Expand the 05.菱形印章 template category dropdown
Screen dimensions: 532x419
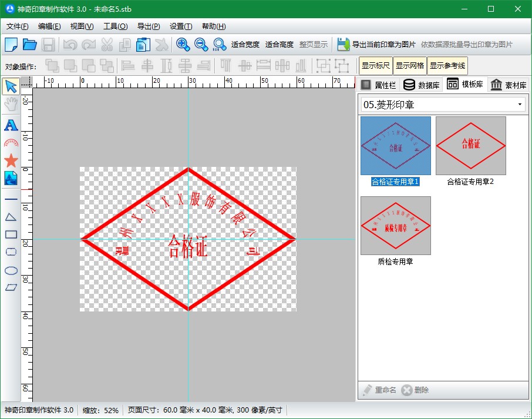click(x=520, y=105)
